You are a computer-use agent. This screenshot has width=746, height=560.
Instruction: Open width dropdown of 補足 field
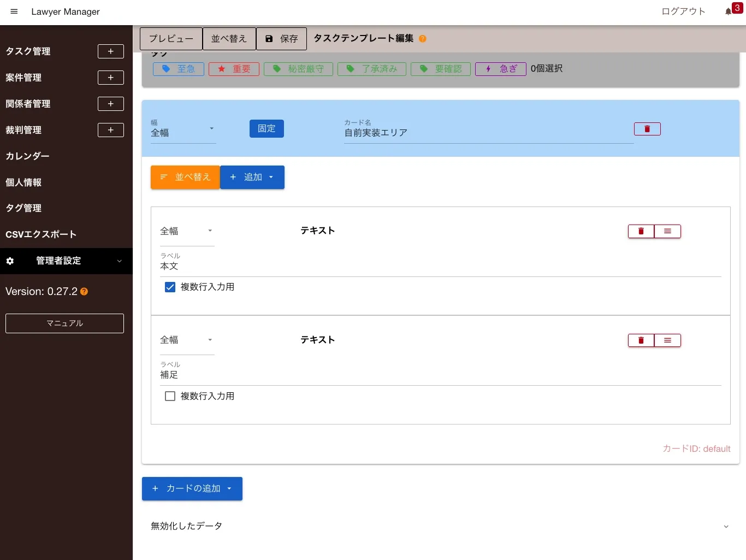(187, 340)
